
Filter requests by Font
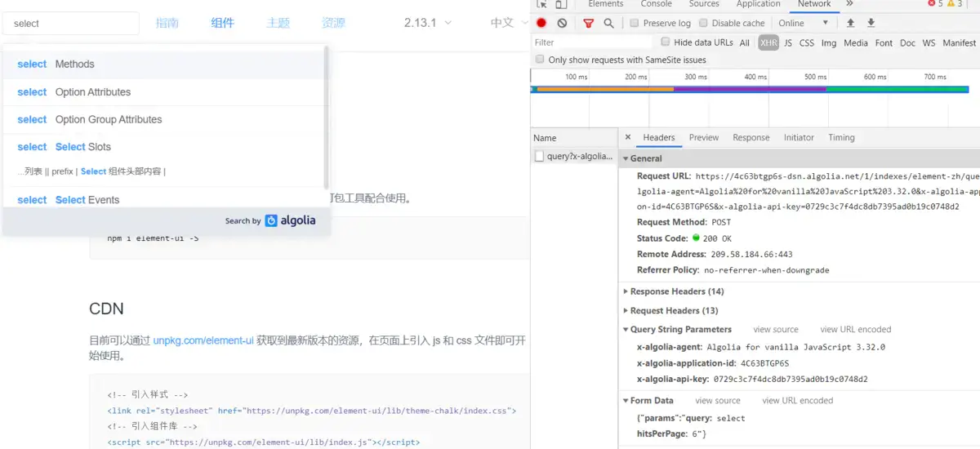[x=884, y=42]
